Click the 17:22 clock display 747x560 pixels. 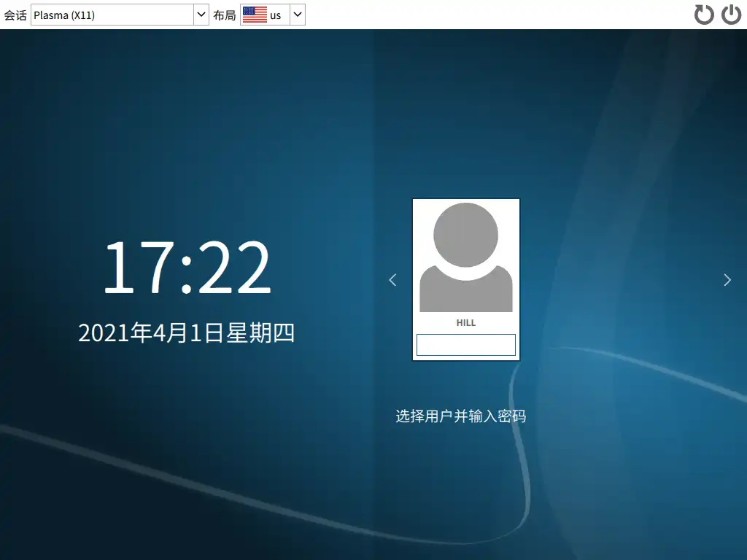[187, 268]
